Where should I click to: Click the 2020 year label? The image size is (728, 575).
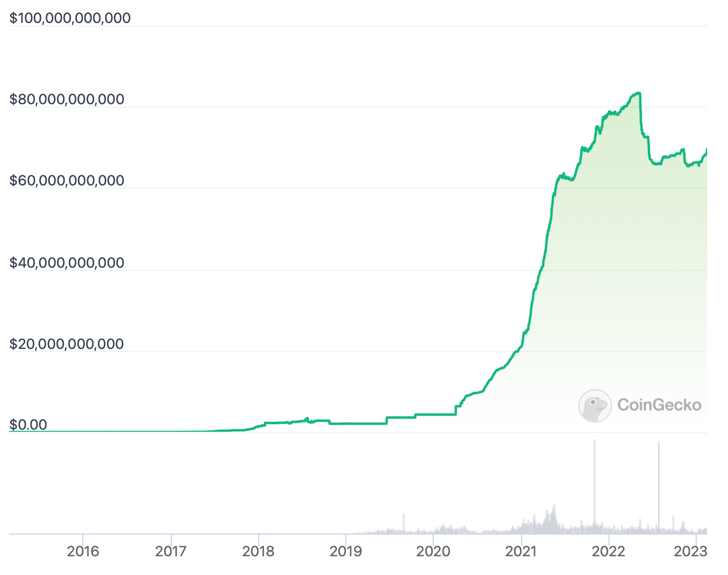pyautogui.click(x=433, y=551)
